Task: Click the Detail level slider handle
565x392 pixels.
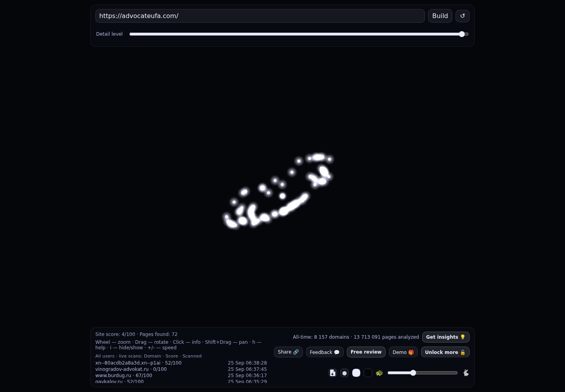Action: pyautogui.click(x=462, y=34)
